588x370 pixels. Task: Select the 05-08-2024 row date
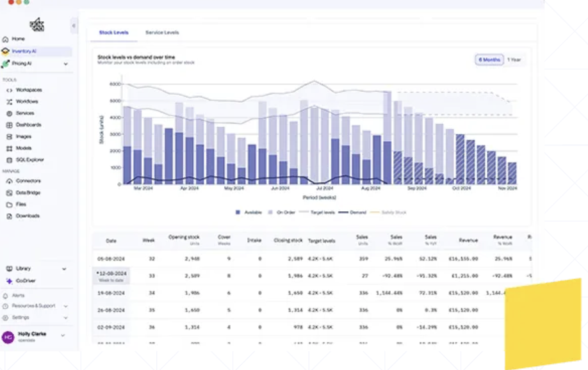111,259
